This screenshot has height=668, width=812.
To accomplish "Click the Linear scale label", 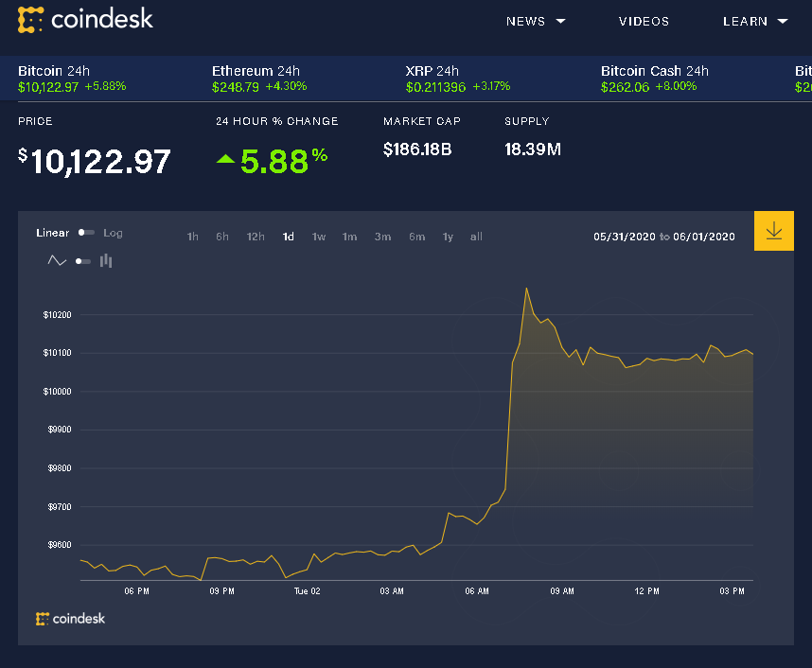I will click(x=52, y=233).
